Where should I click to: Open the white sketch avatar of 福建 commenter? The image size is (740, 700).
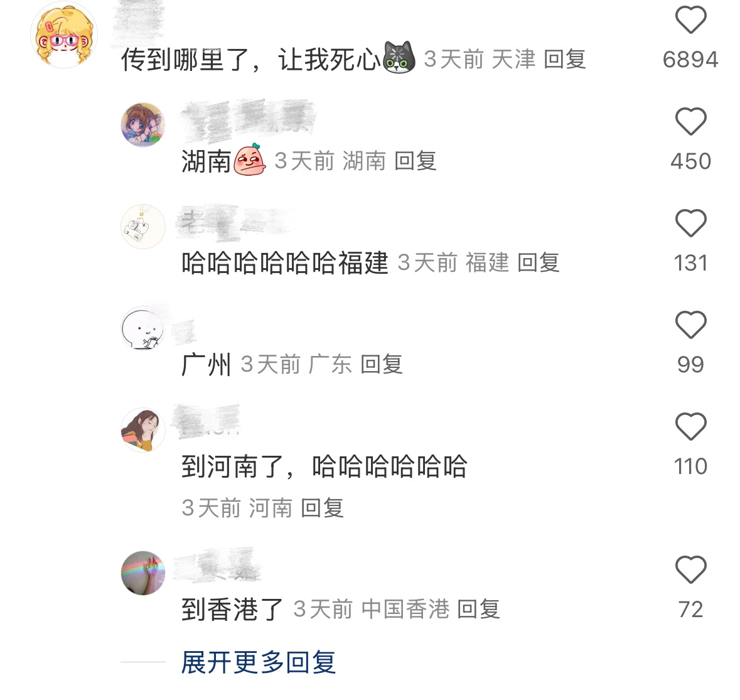143,227
